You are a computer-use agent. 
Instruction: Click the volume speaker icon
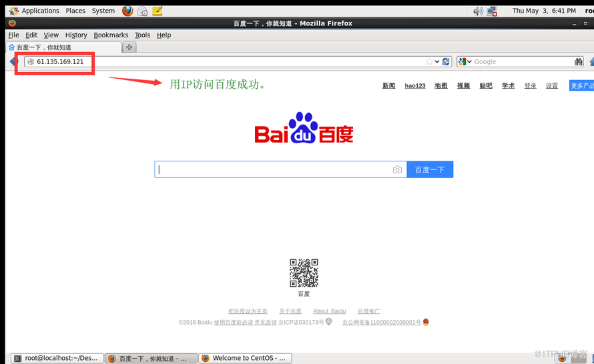[478, 11]
